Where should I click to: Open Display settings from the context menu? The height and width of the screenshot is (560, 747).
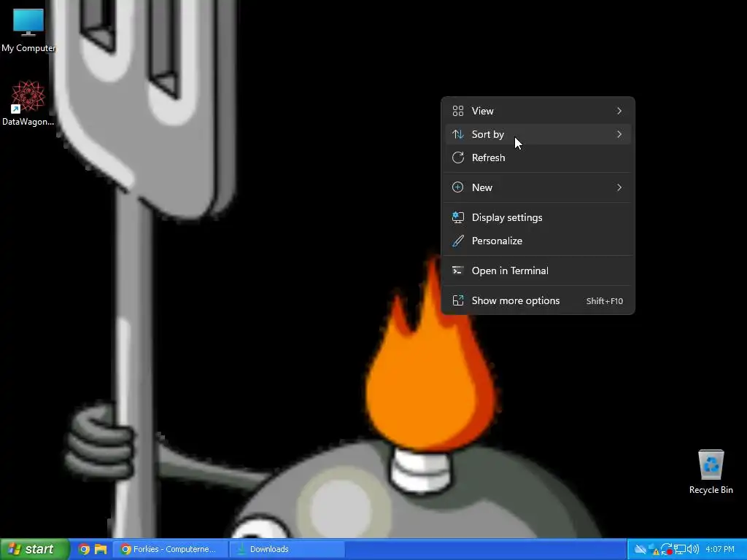click(538, 217)
